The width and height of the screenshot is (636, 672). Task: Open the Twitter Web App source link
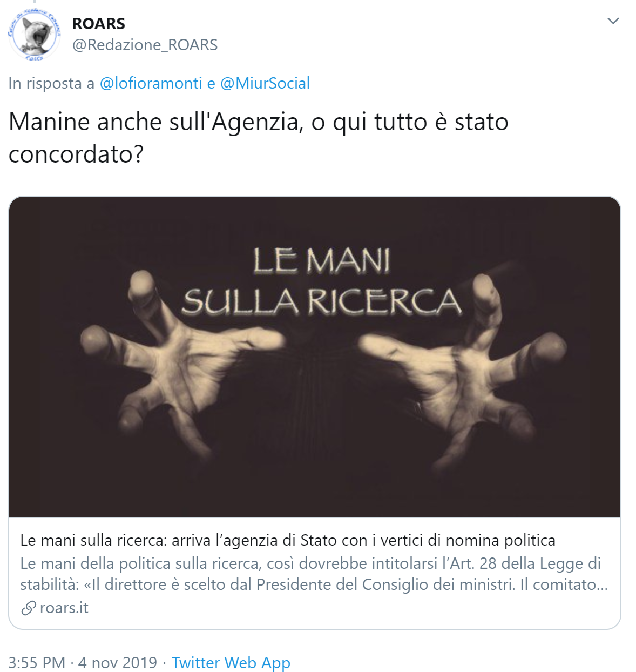click(231, 663)
